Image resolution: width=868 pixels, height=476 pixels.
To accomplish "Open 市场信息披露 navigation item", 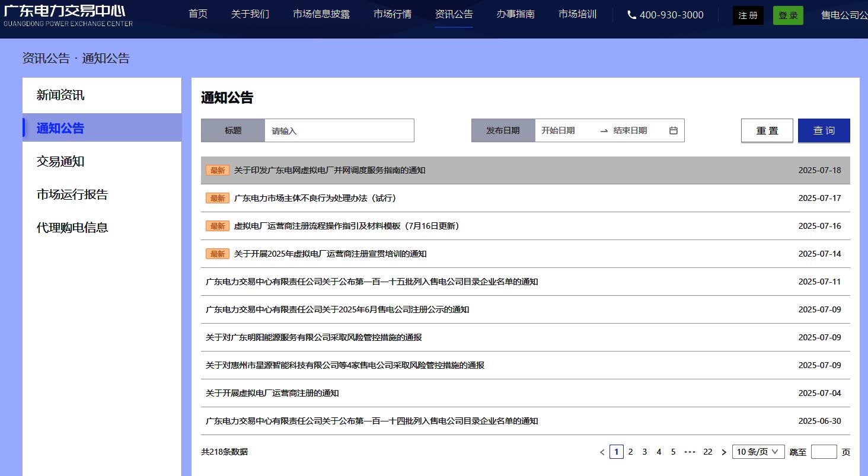I will click(321, 14).
